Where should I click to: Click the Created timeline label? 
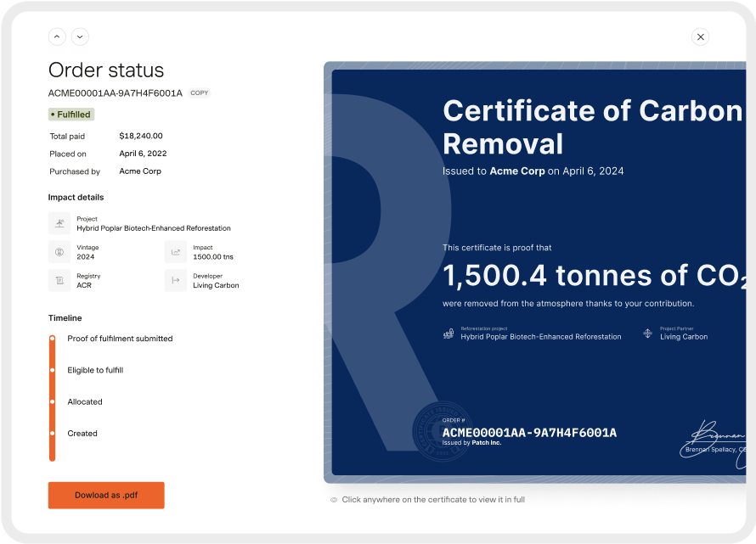pos(82,433)
